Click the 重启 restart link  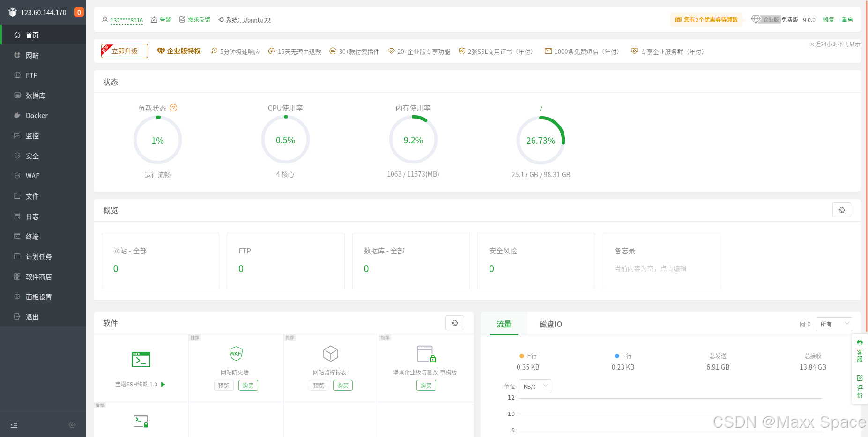847,20
